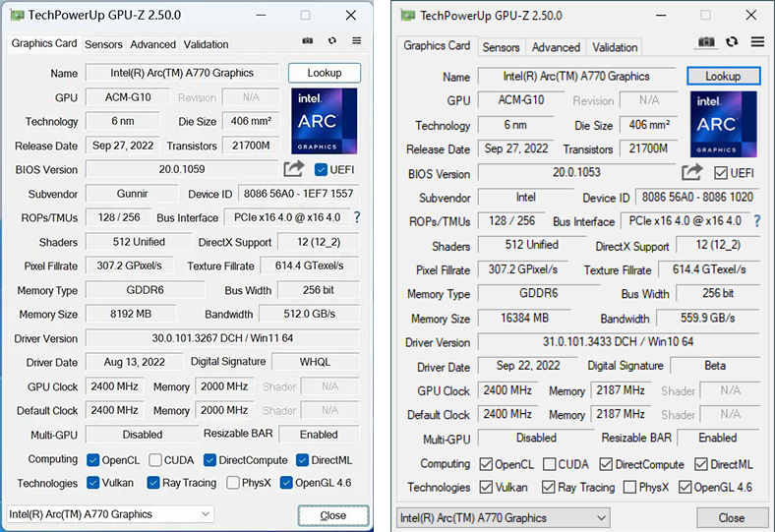Click Bus Interface question mark in right window
Viewport: 775px width, 532px height.
[x=756, y=221]
